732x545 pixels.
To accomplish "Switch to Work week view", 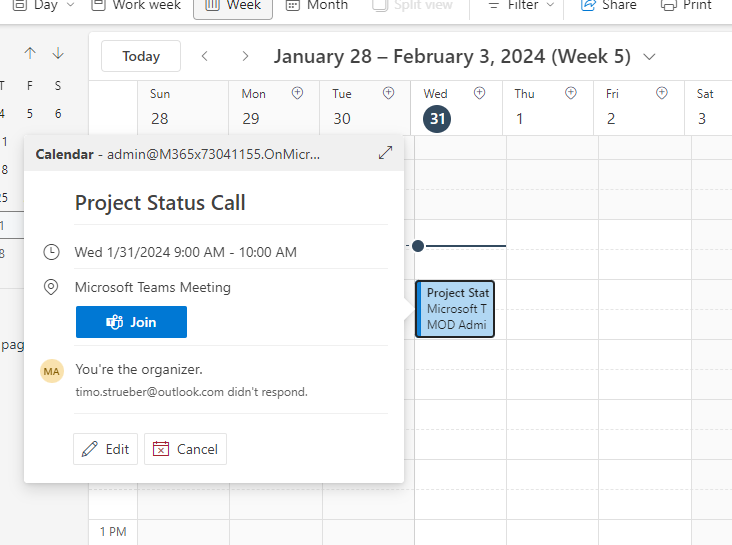I will coord(136,5).
